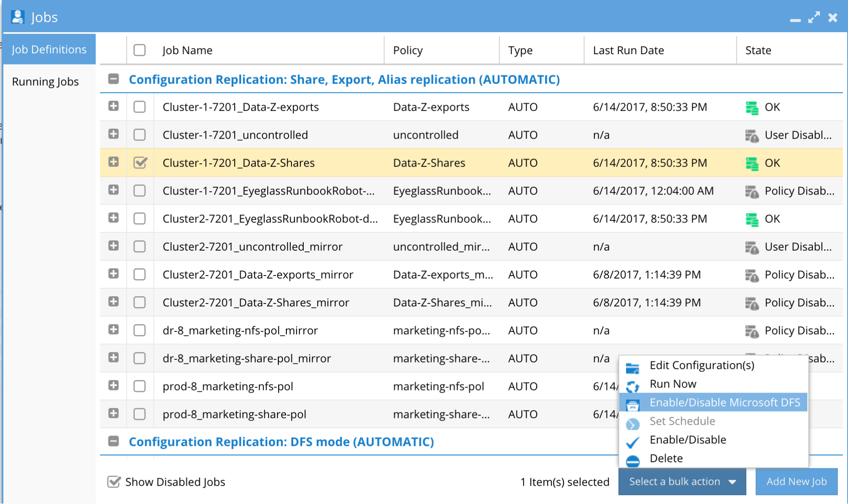Click state icon for Cluster2-7201_uncontrolled_mirror
848x504 pixels.
tap(752, 248)
